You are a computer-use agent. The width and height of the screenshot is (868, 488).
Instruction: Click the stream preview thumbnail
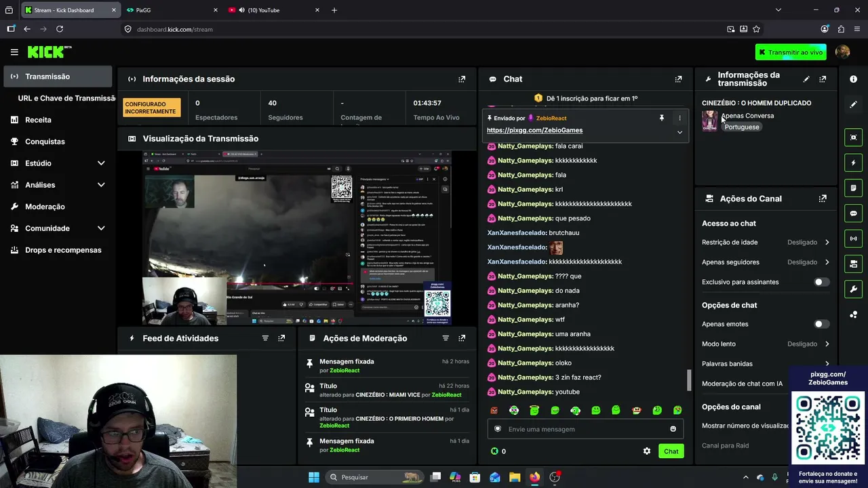point(296,239)
